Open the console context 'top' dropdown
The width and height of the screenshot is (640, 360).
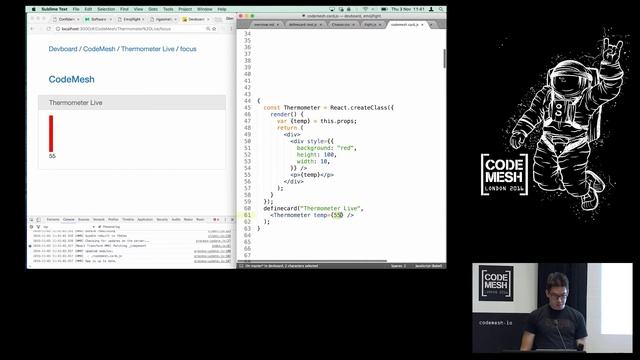(69, 227)
